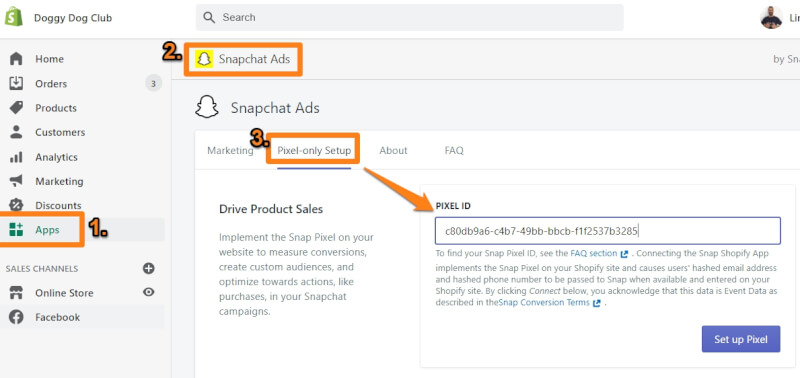800x378 pixels.
Task: Click the Apps grid icon
Action: point(16,230)
